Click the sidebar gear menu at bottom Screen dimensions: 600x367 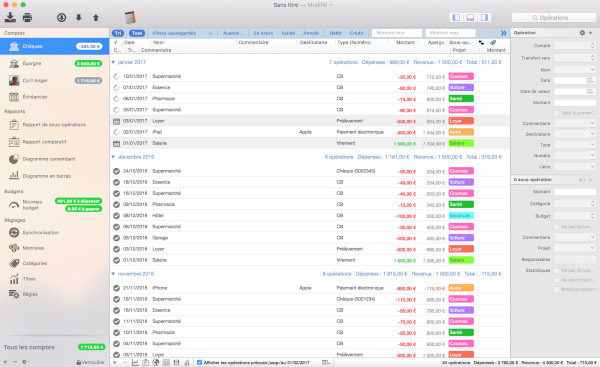pyautogui.click(x=24, y=362)
